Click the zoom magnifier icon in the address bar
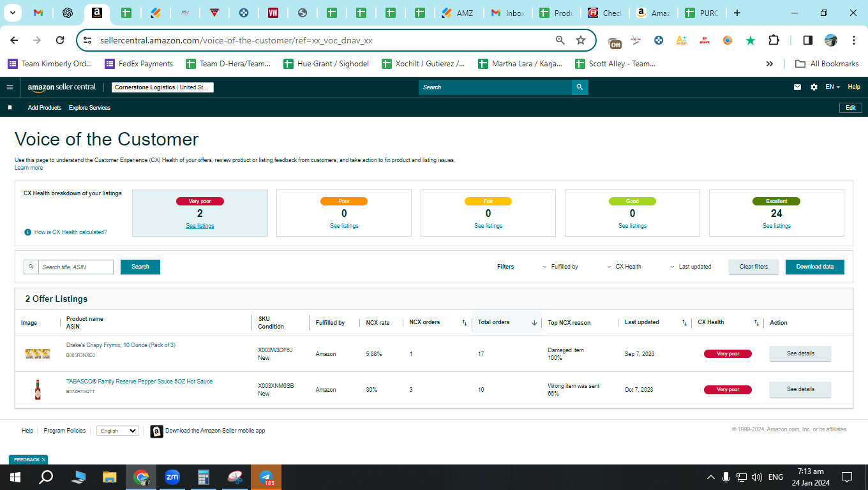868x490 pixels. coord(560,40)
